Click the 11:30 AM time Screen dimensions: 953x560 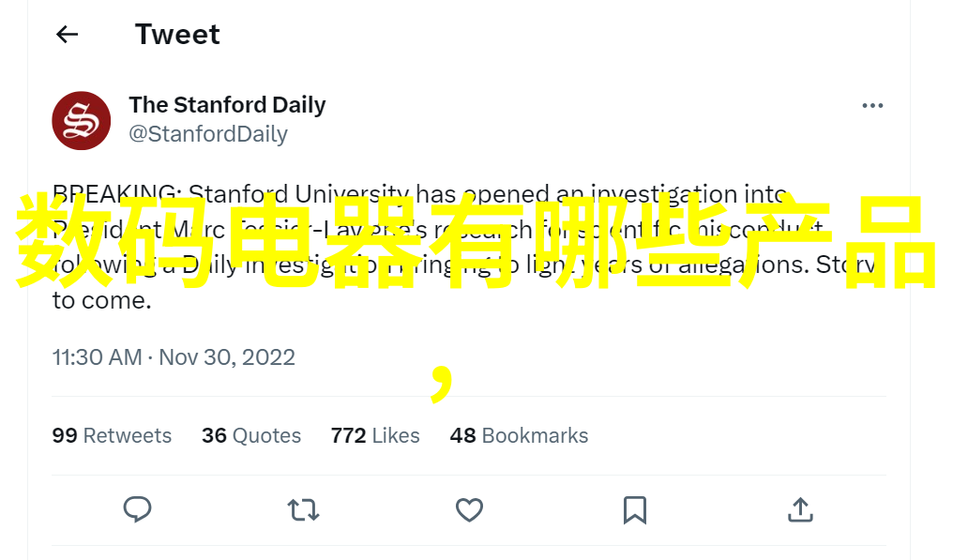[97, 357]
